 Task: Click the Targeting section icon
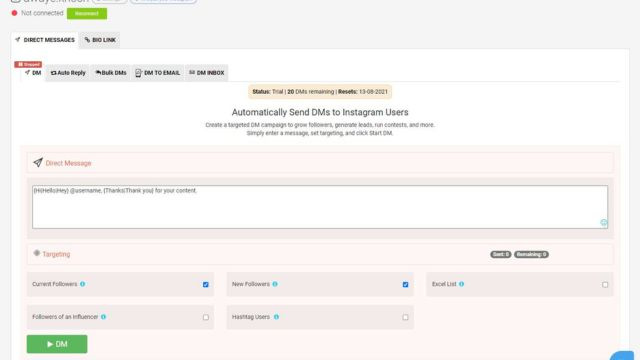click(37, 253)
